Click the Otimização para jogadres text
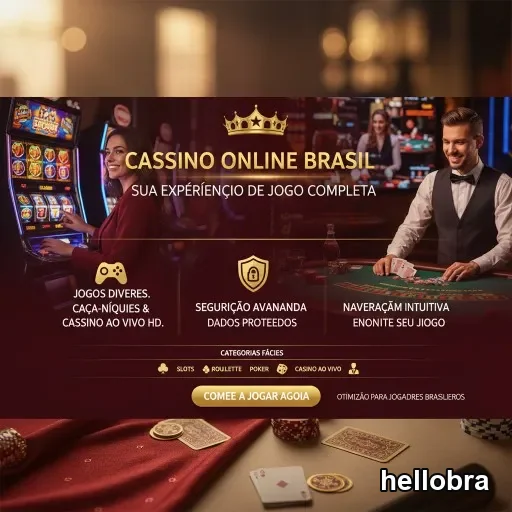Image resolution: width=512 pixels, height=512 pixels. (400, 397)
